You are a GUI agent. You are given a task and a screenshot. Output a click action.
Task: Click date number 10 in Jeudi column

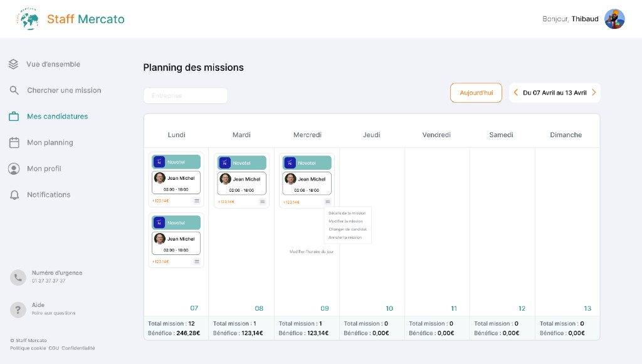389,308
